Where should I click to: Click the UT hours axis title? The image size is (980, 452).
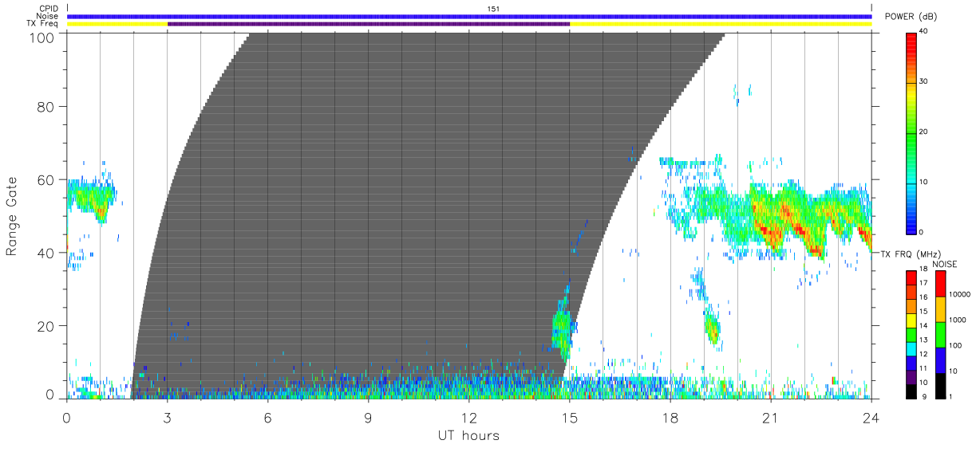[468, 435]
